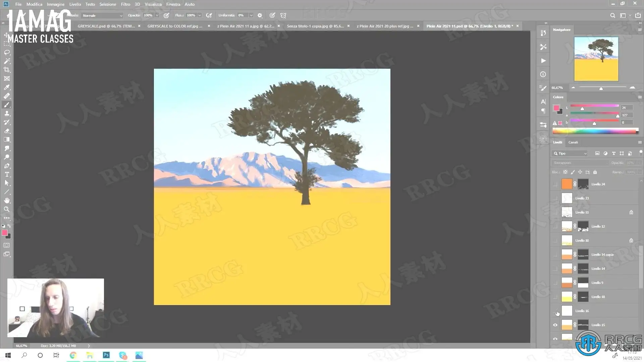Select the Hand tool
644x362 pixels.
7,200
